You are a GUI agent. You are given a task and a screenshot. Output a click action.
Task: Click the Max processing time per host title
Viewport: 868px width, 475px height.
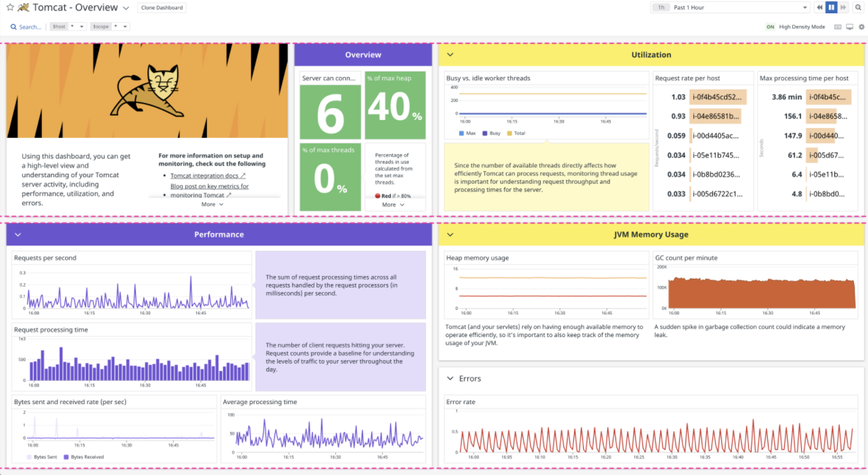(x=804, y=78)
